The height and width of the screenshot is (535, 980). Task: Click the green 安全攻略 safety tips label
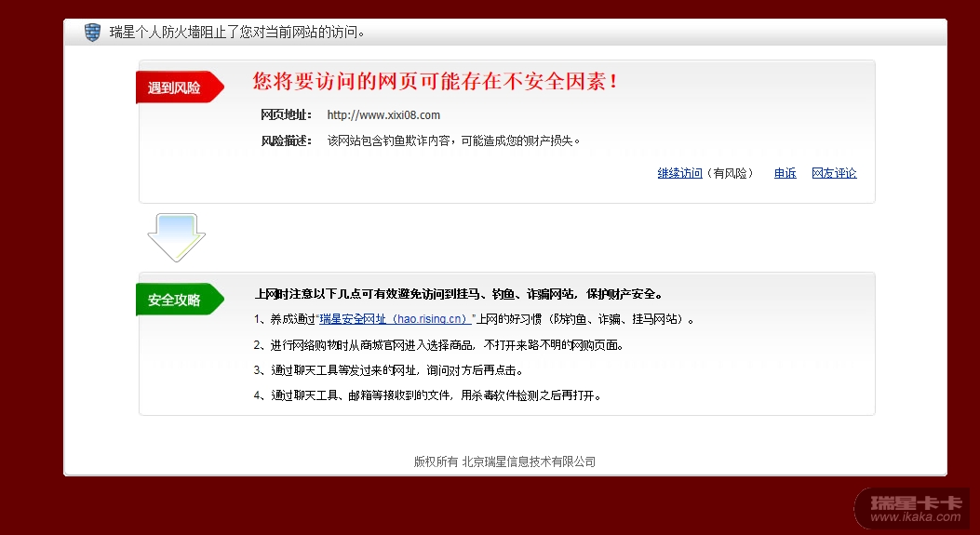[180, 300]
